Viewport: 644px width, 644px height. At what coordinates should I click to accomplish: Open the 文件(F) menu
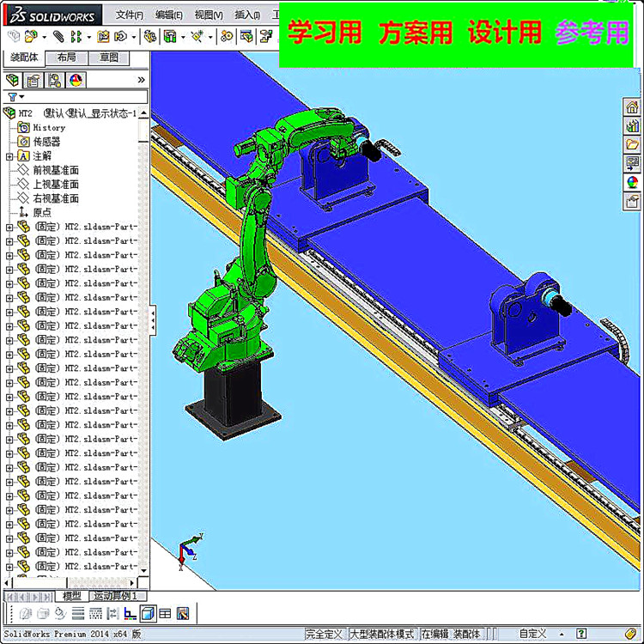130,15
